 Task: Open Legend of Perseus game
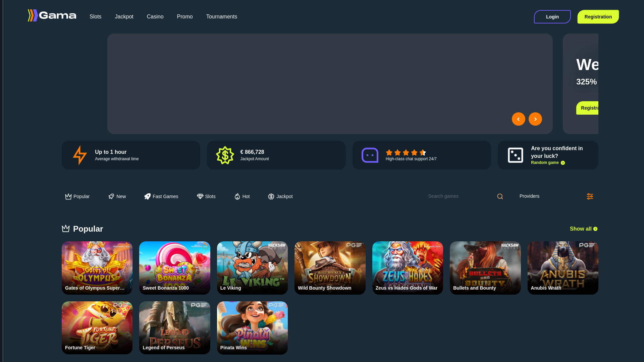point(174,328)
